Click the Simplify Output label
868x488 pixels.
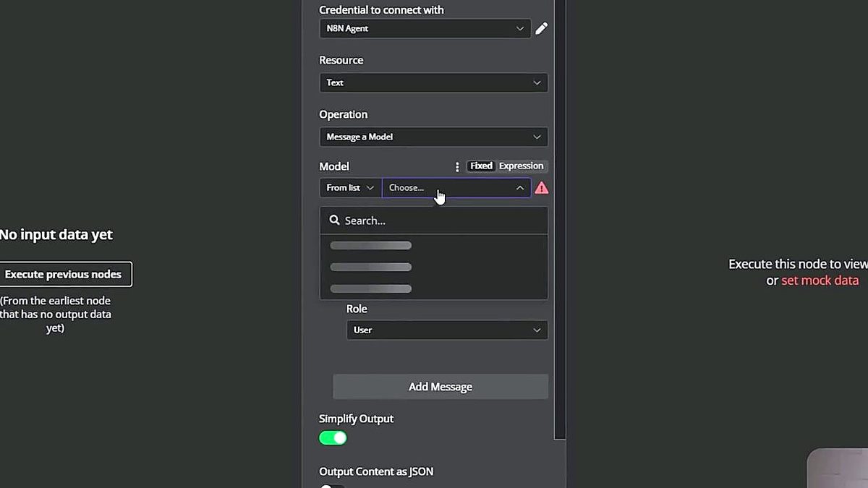[356, 419]
